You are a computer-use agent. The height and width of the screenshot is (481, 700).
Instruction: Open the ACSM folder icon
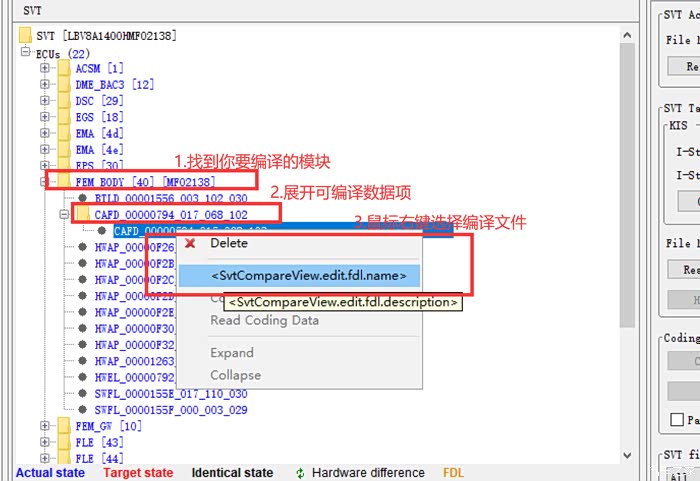(64, 68)
